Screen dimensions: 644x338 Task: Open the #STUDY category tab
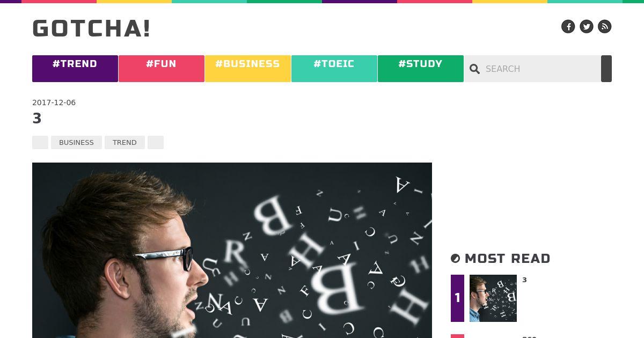pyautogui.click(x=421, y=69)
